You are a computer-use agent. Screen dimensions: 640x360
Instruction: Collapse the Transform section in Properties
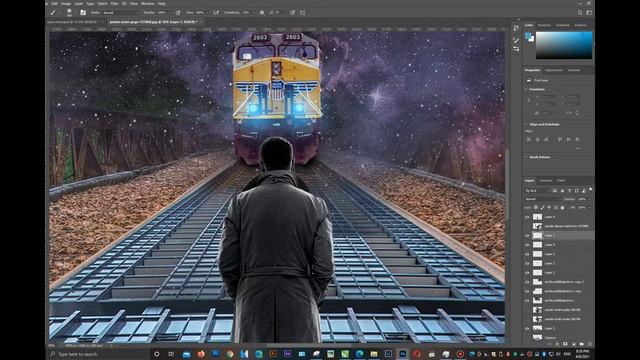(526, 89)
